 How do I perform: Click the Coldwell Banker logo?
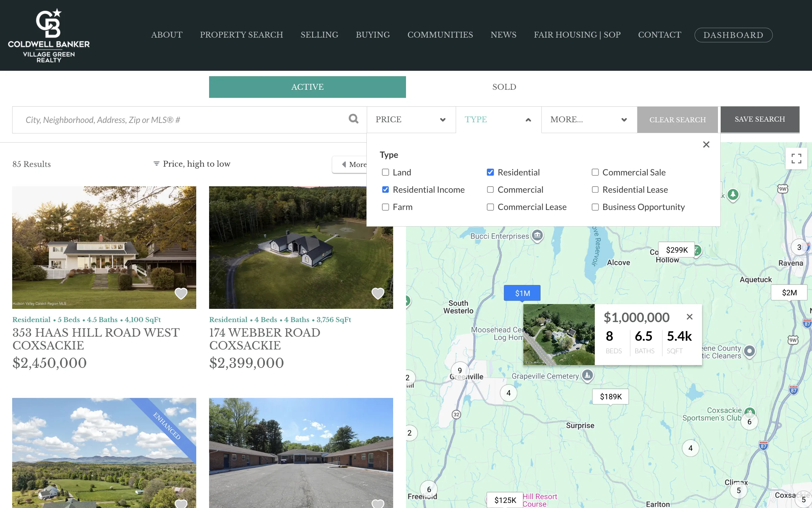coord(49,36)
